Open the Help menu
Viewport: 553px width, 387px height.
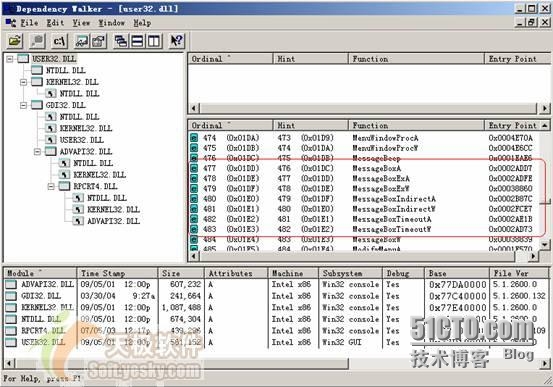[142, 23]
